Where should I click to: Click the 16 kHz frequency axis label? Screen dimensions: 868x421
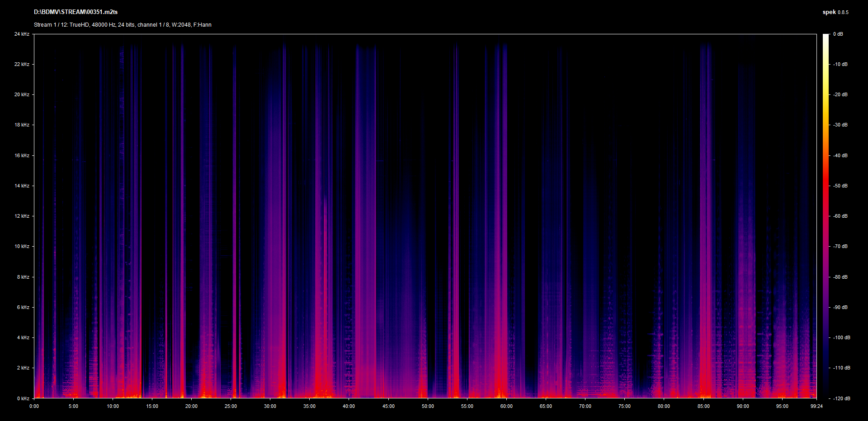point(22,155)
